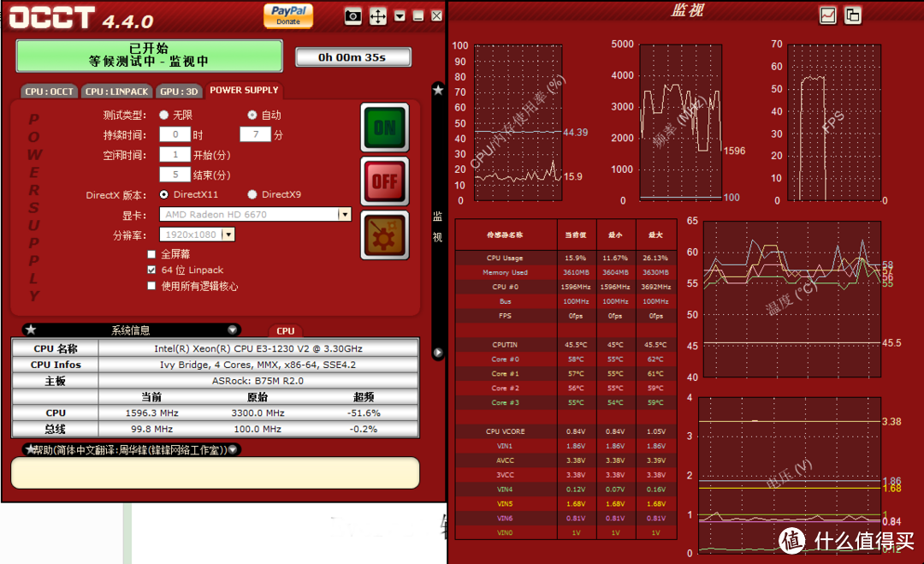Choose the DirectX11 radio option
This screenshot has width=924, height=564.
(163, 194)
